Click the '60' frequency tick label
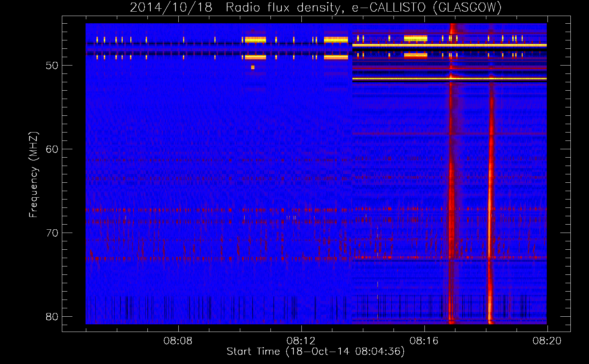The width and height of the screenshot is (589, 364). click(52, 149)
